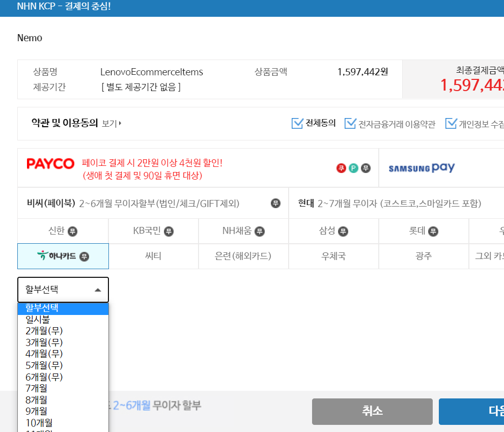This screenshot has height=432, width=504.
Task: Click the 무 badge next to 비씨(페이북)
Action: 275,203
